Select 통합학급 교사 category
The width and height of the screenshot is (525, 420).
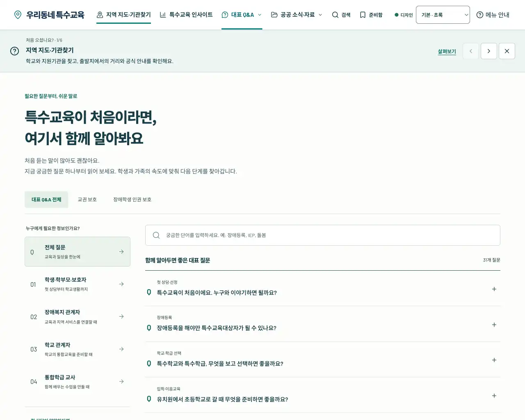[78, 382]
